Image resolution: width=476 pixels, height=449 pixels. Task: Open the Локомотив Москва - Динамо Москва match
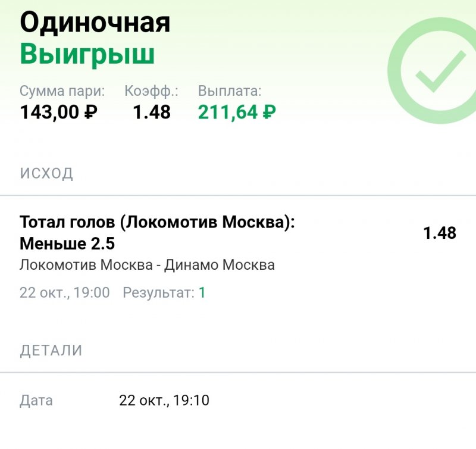point(147,265)
